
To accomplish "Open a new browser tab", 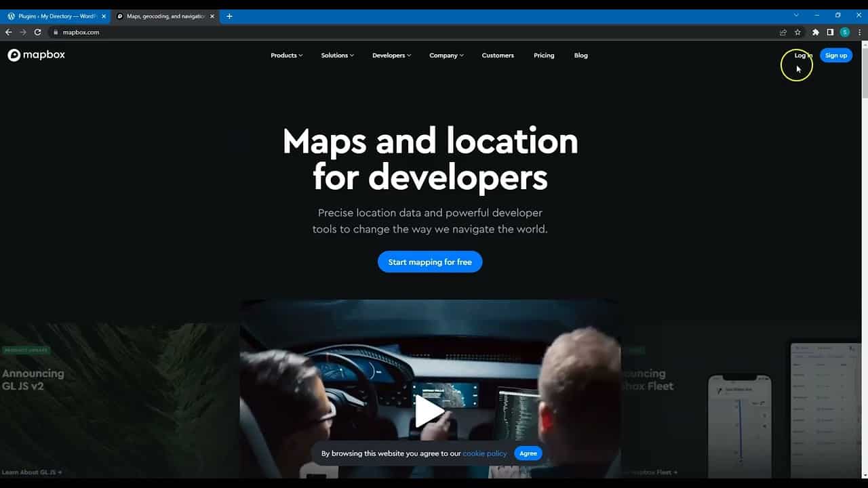I will [x=229, y=16].
